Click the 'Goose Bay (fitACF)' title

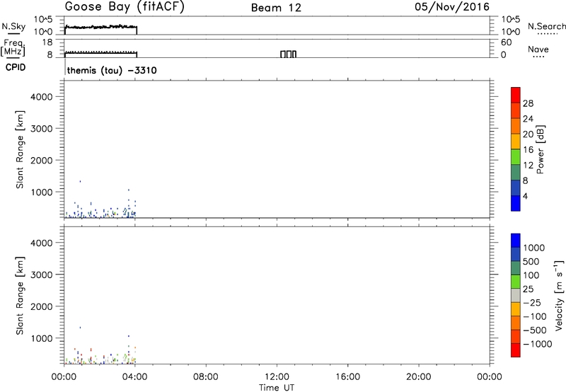tap(125, 7)
